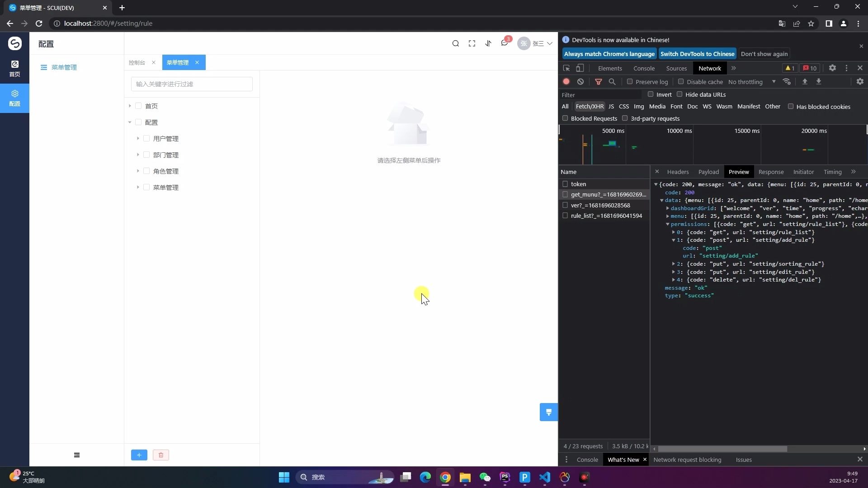Click the Don't show again button
The width and height of the screenshot is (868, 488).
pyautogui.click(x=764, y=53)
